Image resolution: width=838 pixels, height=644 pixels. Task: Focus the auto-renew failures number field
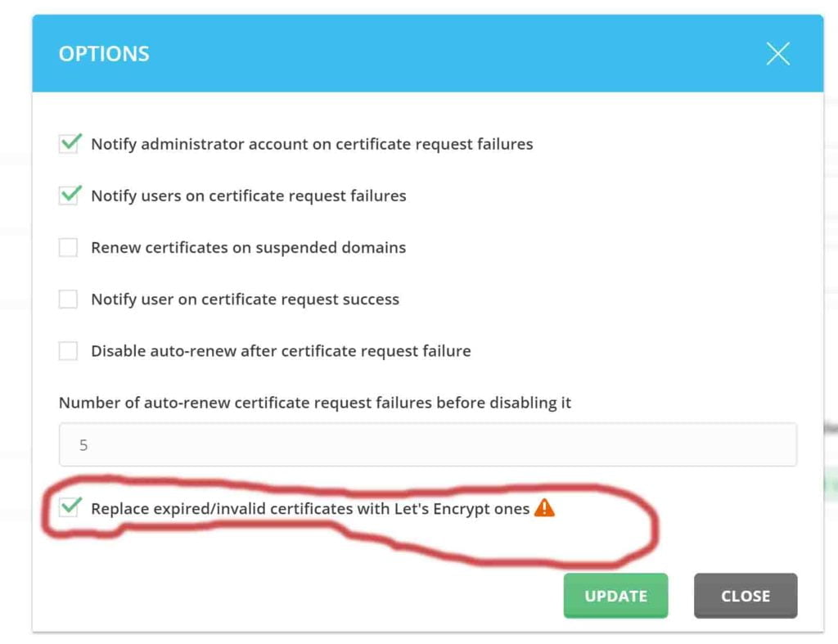[427, 444]
